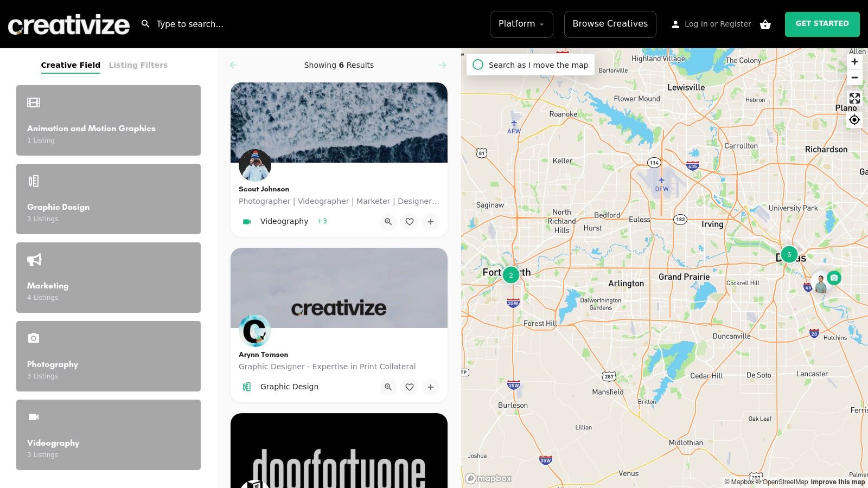This screenshot has height=488, width=868.
Task: Click the magnifier preview icon on Arynn Tomson's card
Action: pyautogui.click(x=388, y=387)
